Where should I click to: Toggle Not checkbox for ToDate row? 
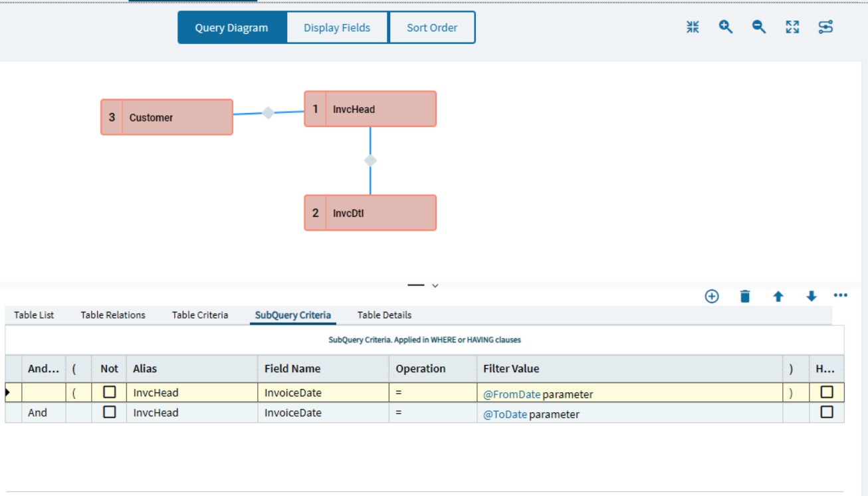(110, 412)
